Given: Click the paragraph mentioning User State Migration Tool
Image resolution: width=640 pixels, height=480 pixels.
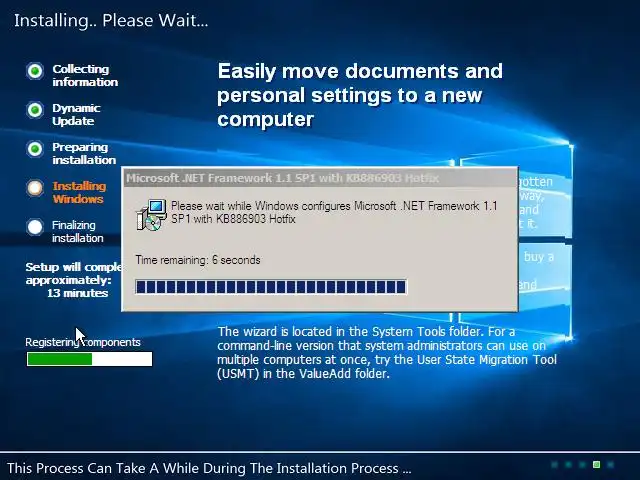Looking at the screenshot, I should pos(387,353).
